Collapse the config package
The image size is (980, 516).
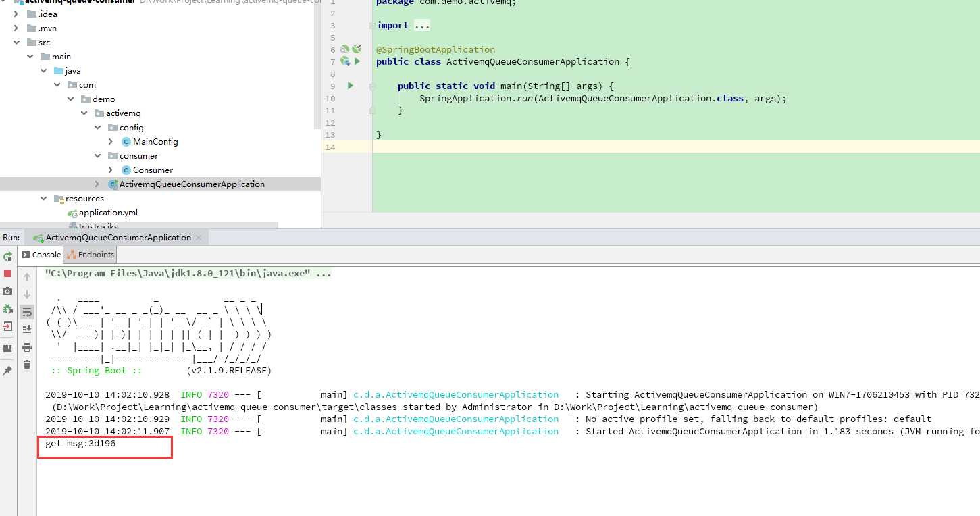[98, 128]
